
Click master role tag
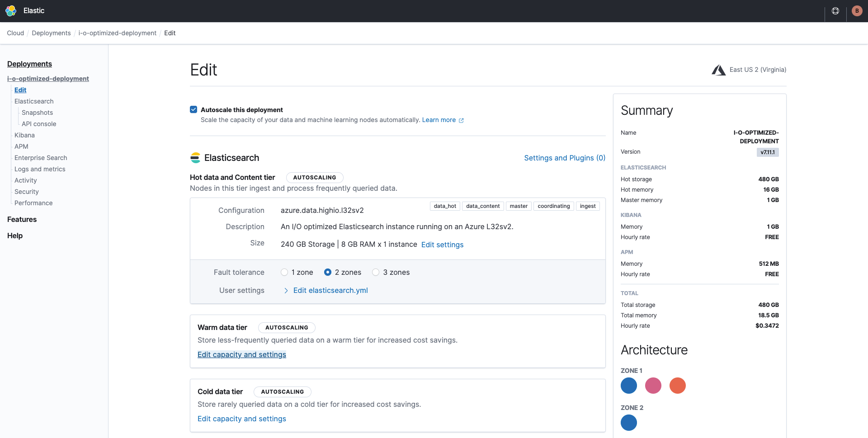[x=519, y=206]
